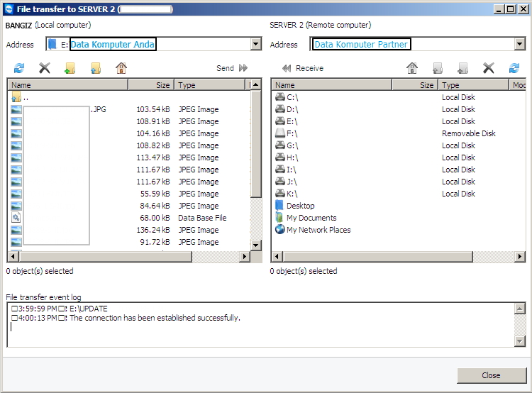Sort remote list by Name column
Image resolution: width=532 pixels, height=393 pixels.
(332, 85)
